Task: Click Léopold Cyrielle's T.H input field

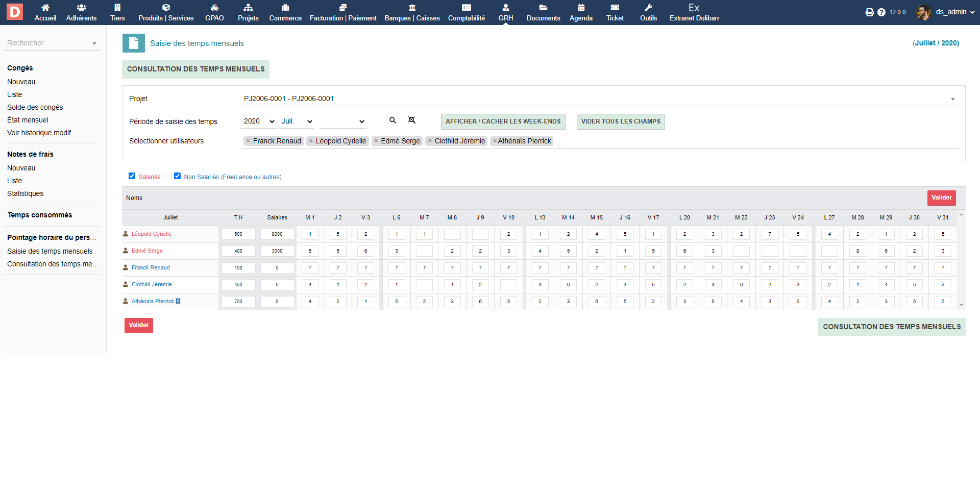Action: (x=238, y=234)
